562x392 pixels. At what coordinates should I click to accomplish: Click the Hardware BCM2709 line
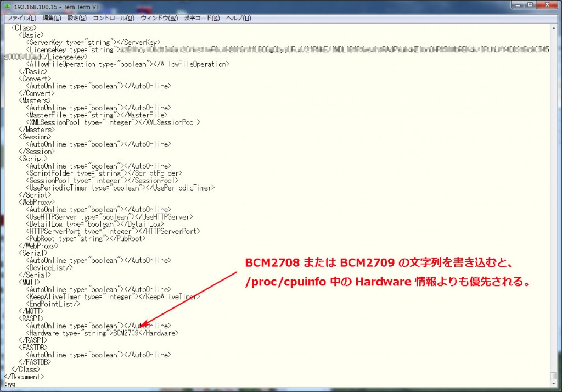click(102, 333)
